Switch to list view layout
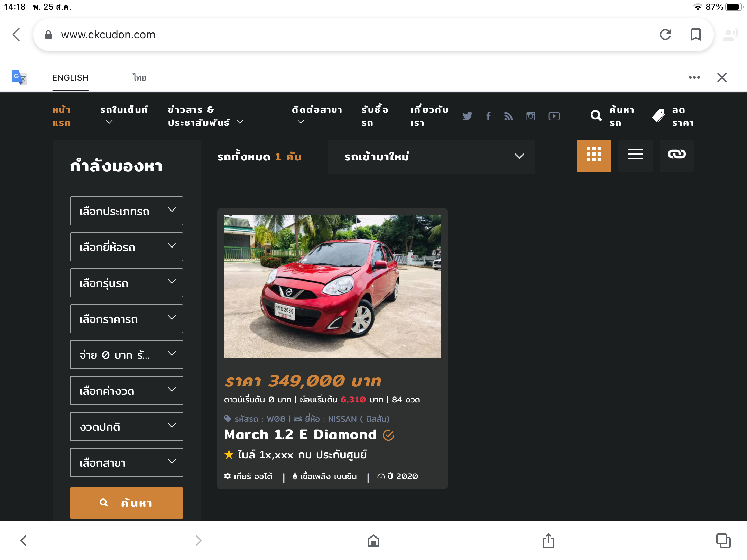This screenshot has width=747, height=560. [635, 155]
